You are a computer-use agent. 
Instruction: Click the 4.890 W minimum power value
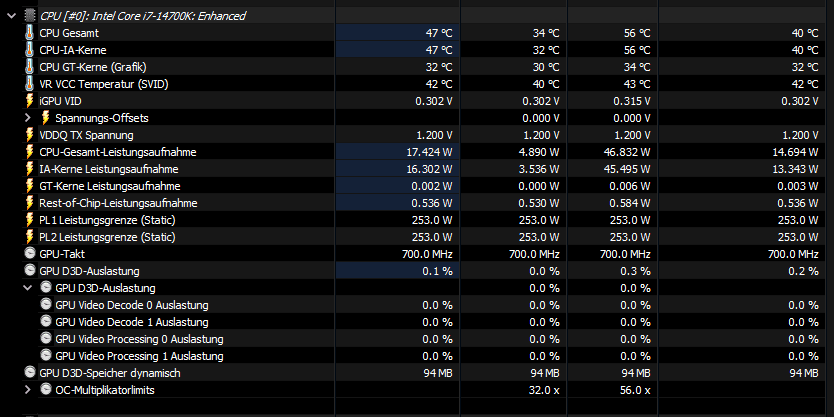pyautogui.click(x=539, y=152)
